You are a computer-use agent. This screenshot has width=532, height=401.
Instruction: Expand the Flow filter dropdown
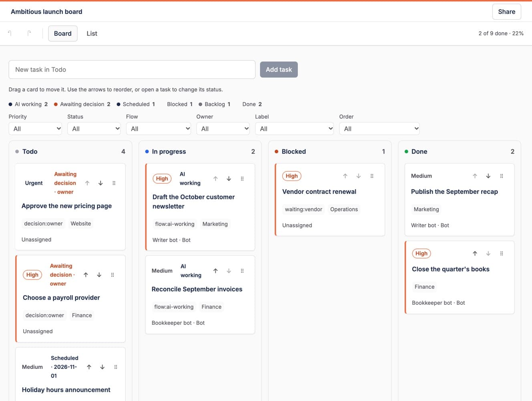pyautogui.click(x=159, y=129)
